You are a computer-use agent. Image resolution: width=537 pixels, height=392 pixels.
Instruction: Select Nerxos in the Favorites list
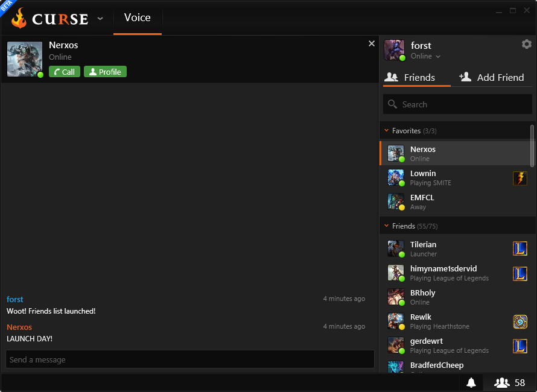tap(456, 153)
